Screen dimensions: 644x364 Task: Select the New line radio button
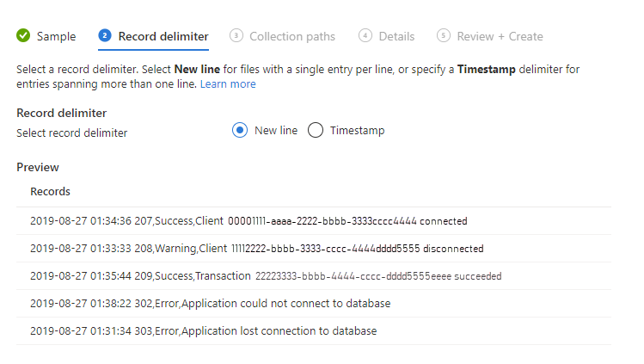coord(240,131)
